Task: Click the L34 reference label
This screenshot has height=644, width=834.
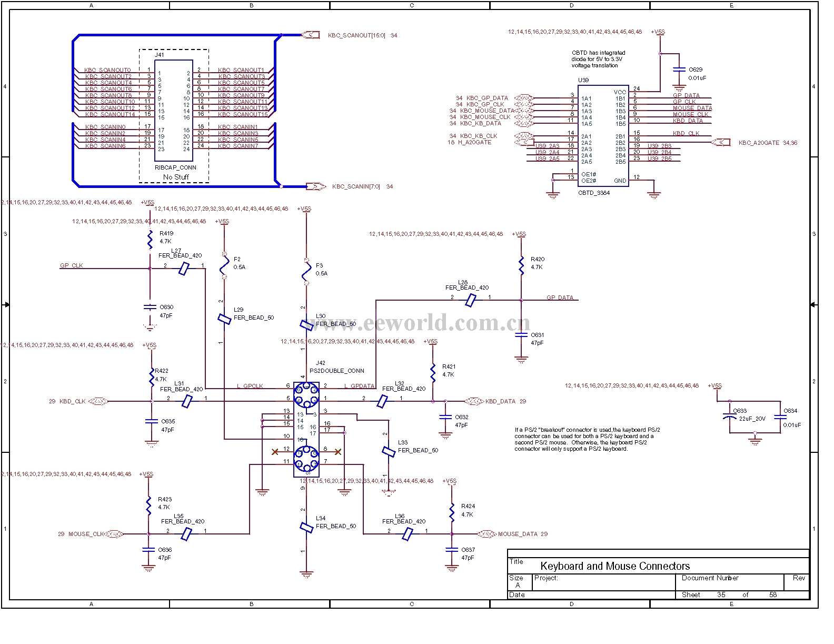Action: [x=321, y=519]
